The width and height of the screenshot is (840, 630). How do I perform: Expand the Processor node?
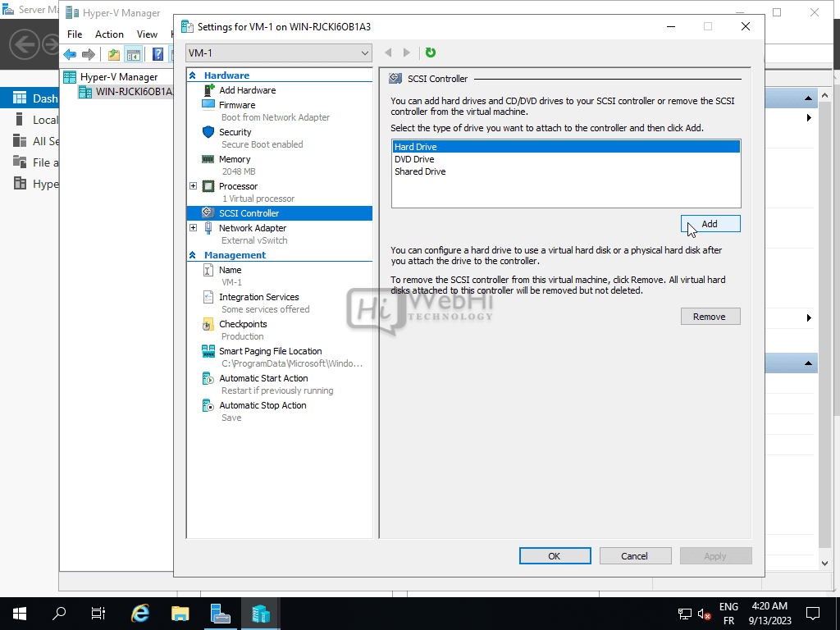click(194, 186)
